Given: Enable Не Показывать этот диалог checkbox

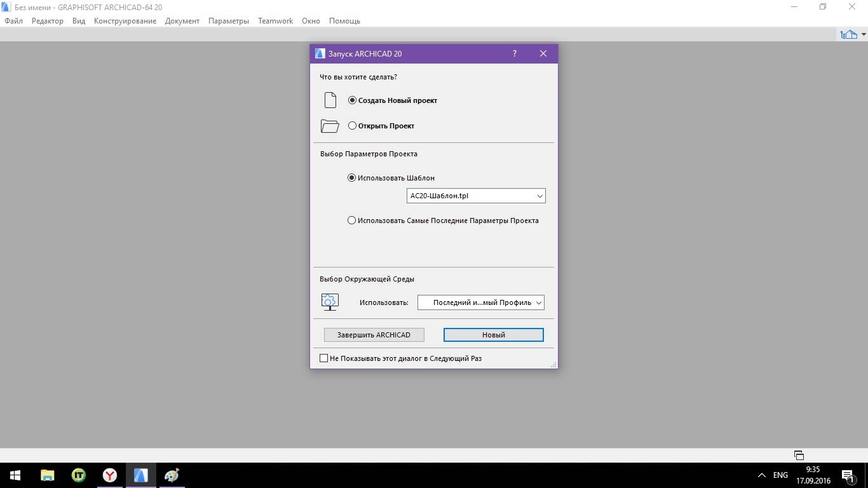Looking at the screenshot, I should tap(323, 358).
